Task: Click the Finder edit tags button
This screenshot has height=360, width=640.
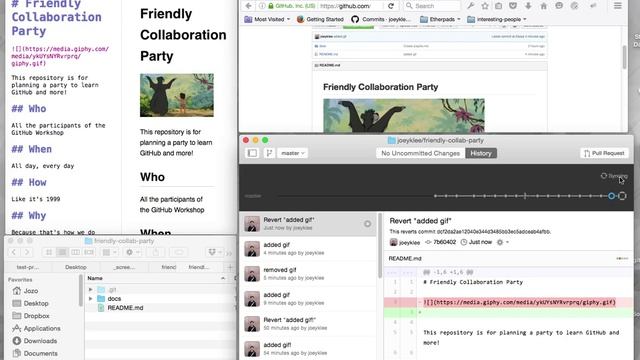Action: (x=179, y=252)
